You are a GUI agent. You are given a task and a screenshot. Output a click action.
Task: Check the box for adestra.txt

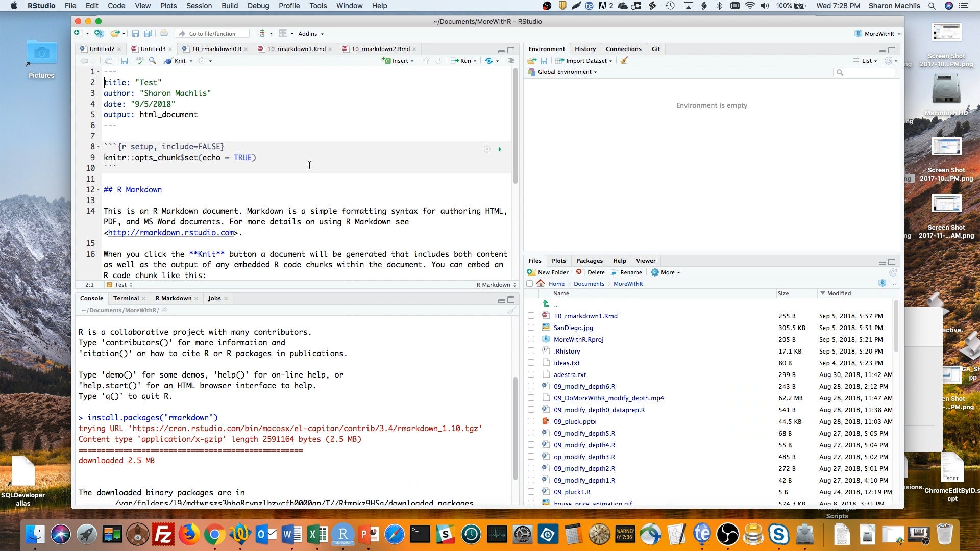click(x=531, y=374)
